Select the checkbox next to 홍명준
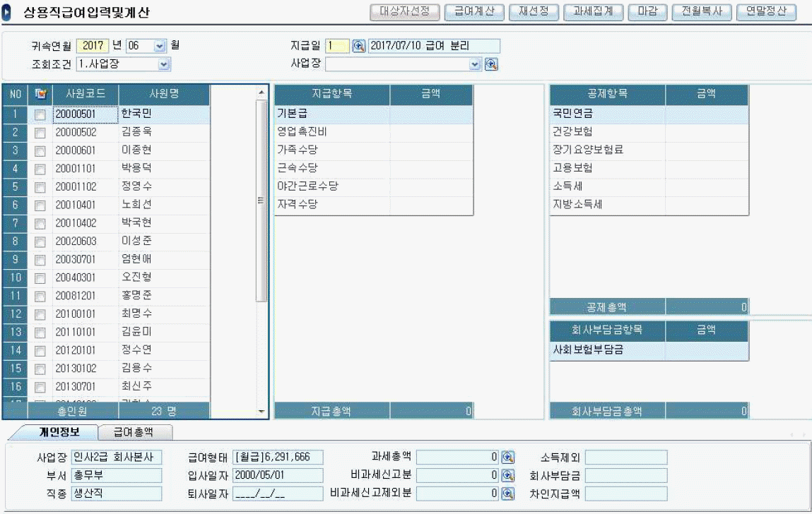The width and height of the screenshot is (812, 514). [x=40, y=297]
